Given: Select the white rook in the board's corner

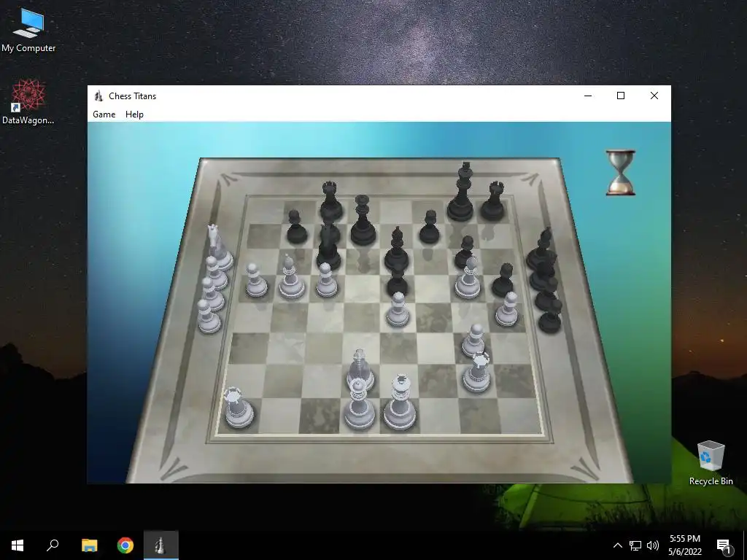Looking at the screenshot, I should click(239, 408).
